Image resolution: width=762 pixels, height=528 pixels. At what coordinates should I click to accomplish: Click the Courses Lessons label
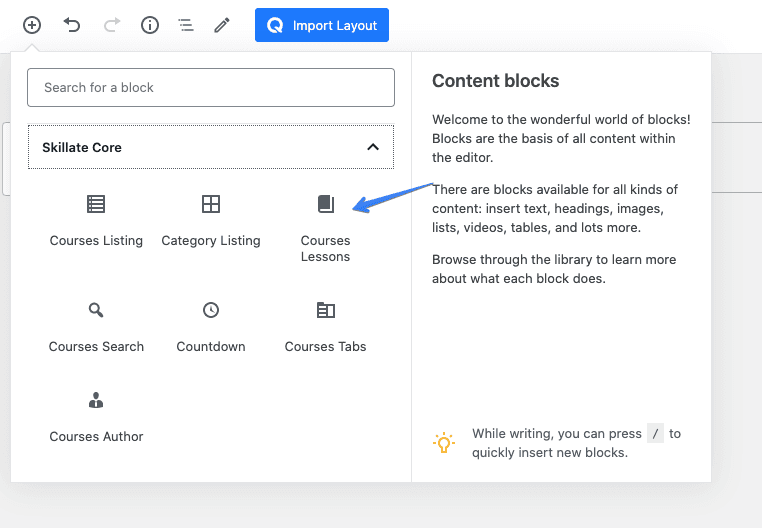pos(325,248)
